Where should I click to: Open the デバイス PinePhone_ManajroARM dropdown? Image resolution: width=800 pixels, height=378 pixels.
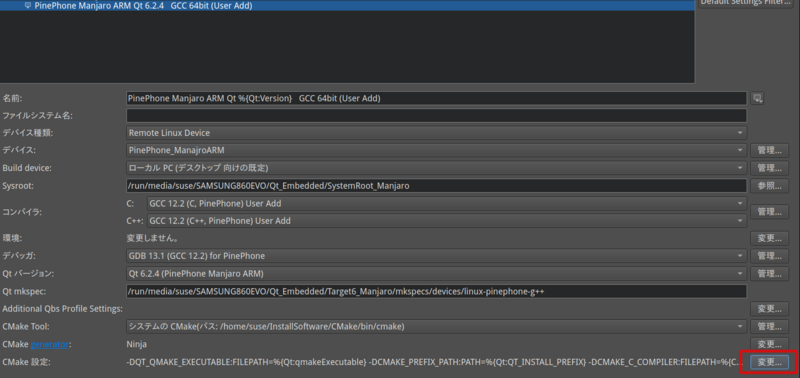tap(436, 150)
